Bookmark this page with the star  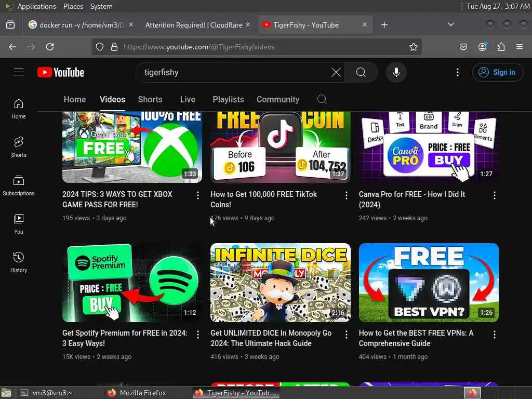point(413,47)
